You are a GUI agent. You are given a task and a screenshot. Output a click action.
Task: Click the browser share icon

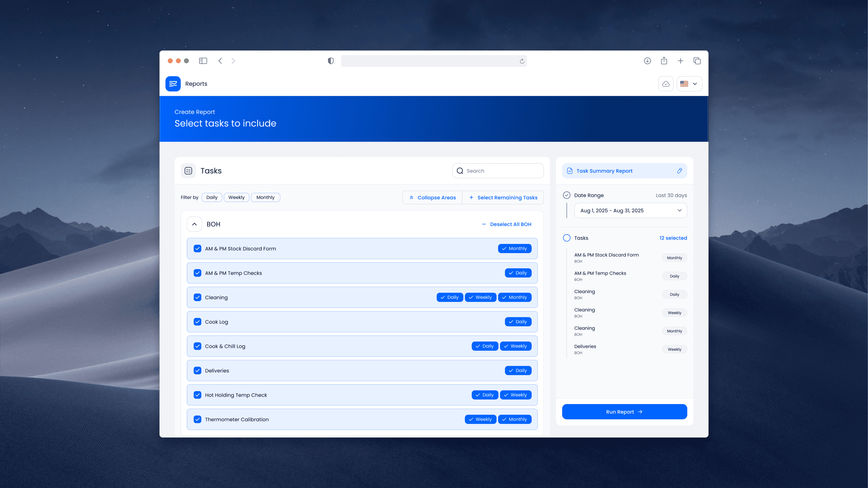click(x=664, y=61)
